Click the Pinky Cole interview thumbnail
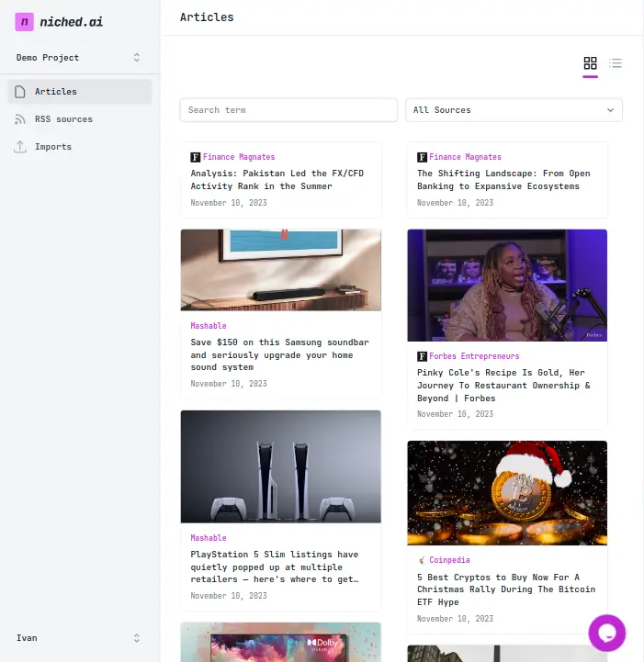 click(507, 286)
